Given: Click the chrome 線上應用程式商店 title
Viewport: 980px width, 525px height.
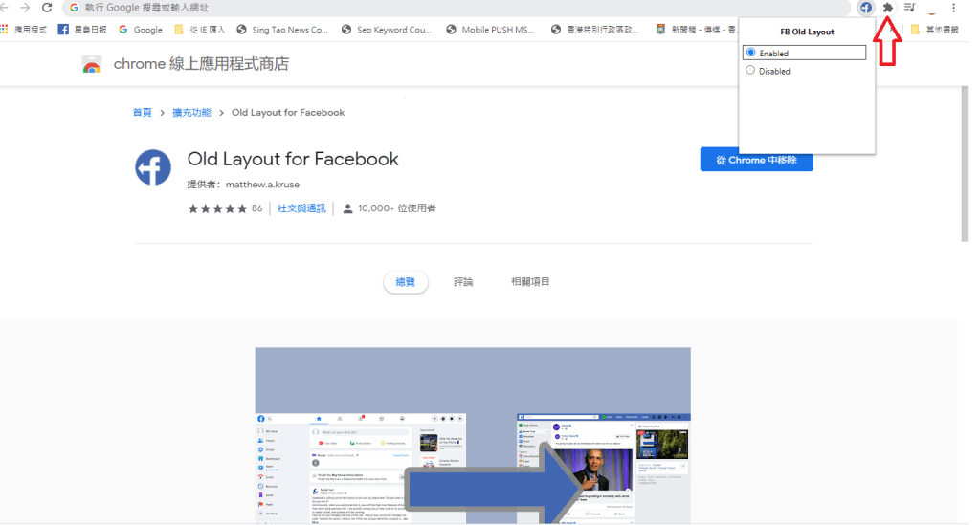Looking at the screenshot, I should (201, 64).
